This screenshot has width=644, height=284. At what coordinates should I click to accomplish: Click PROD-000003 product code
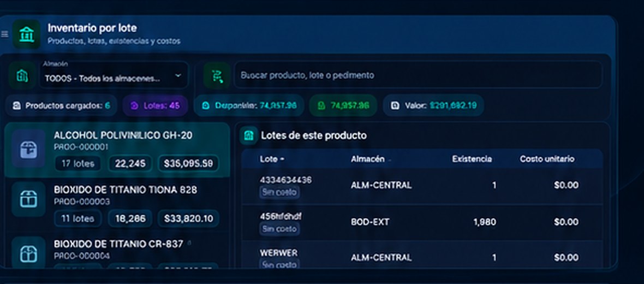[x=82, y=202]
